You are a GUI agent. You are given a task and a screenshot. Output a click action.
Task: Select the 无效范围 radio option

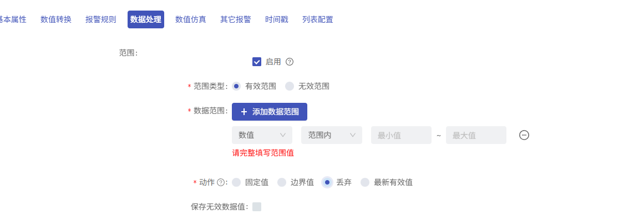coord(290,86)
